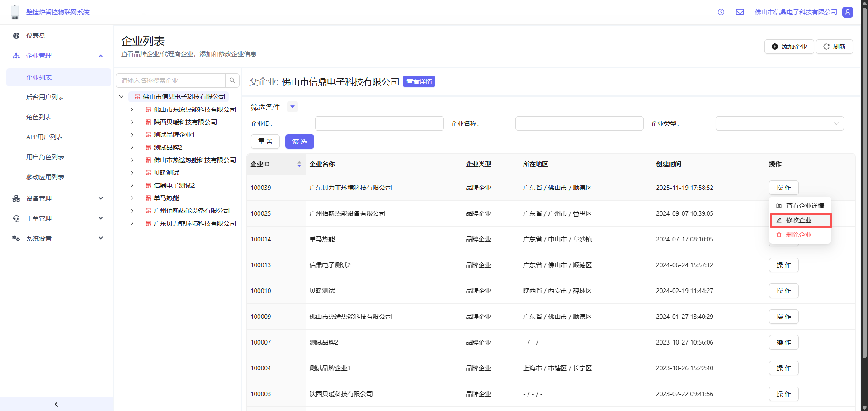Click the search magnifier in enterprise tree
868x411 pixels.
[232, 80]
